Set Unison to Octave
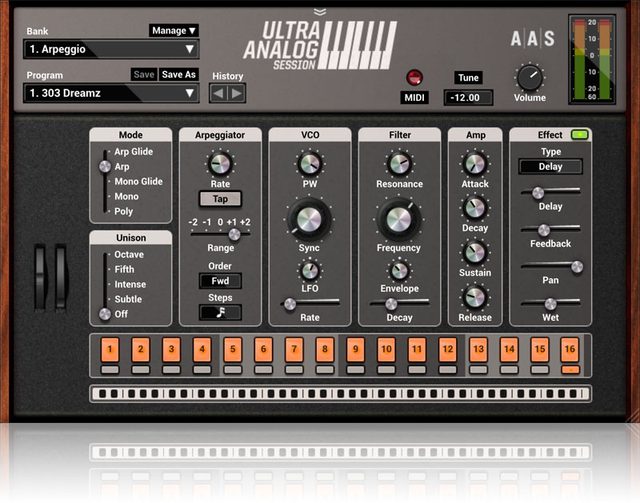This screenshot has height=503, width=640. coord(129,254)
